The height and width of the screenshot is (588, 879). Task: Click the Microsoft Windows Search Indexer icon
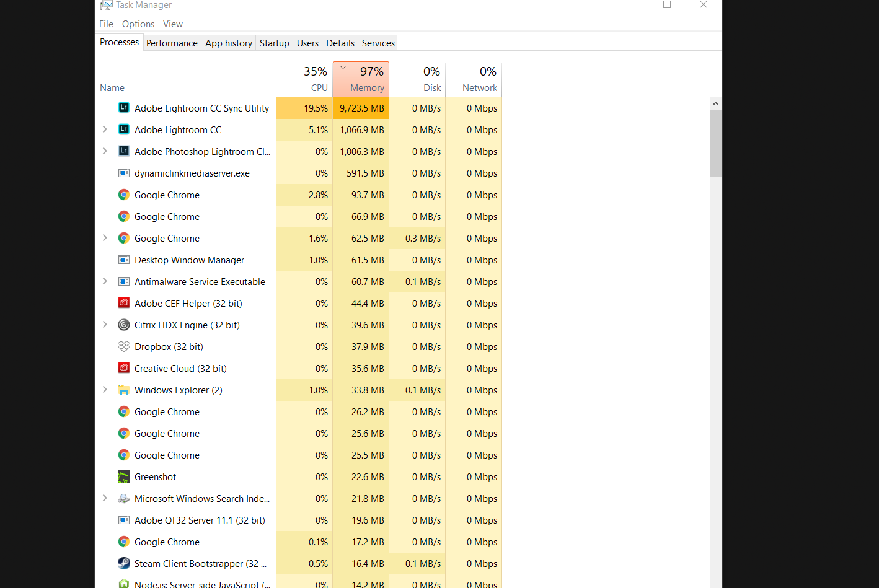pos(124,498)
